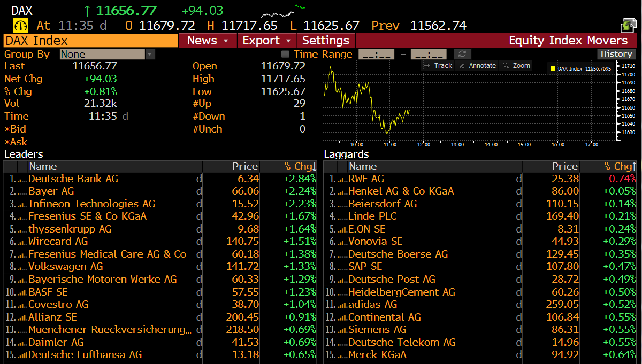Click volume bars icon beside Bayerische Motoren Werke
This screenshot has height=364, width=642.
click(22, 280)
